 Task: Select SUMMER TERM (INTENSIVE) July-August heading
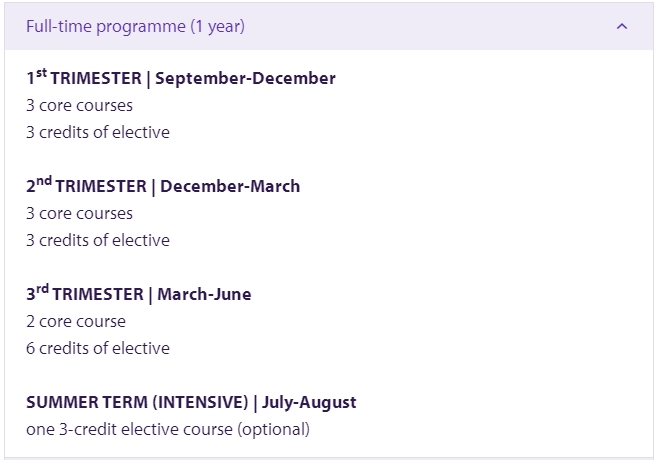click(191, 402)
